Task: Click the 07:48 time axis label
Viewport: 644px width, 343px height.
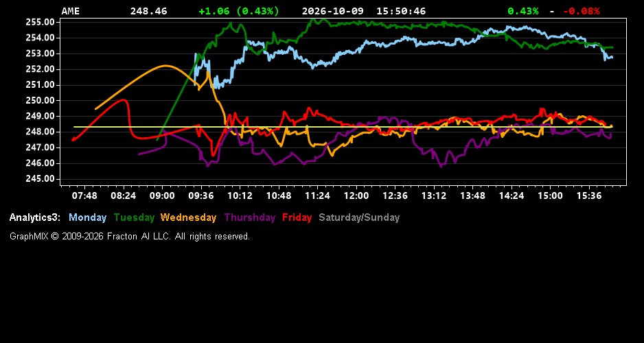Action: [84, 196]
